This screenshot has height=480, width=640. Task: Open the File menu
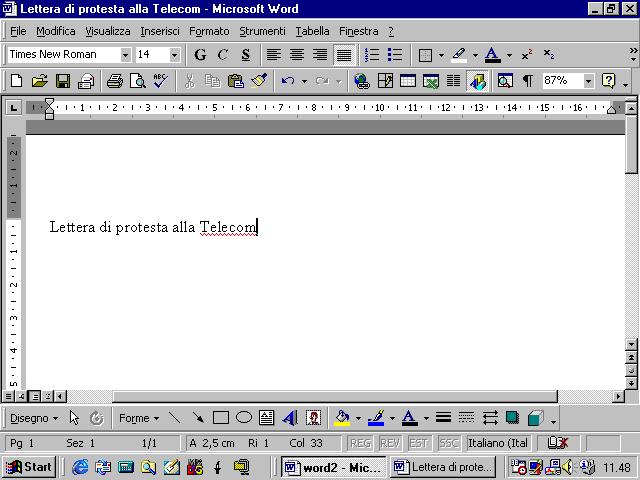point(18,31)
